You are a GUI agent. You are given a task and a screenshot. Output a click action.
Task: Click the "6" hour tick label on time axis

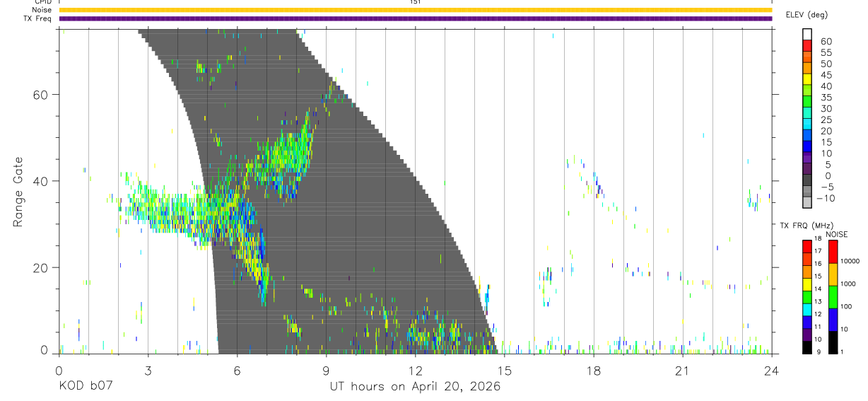[x=237, y=370]
